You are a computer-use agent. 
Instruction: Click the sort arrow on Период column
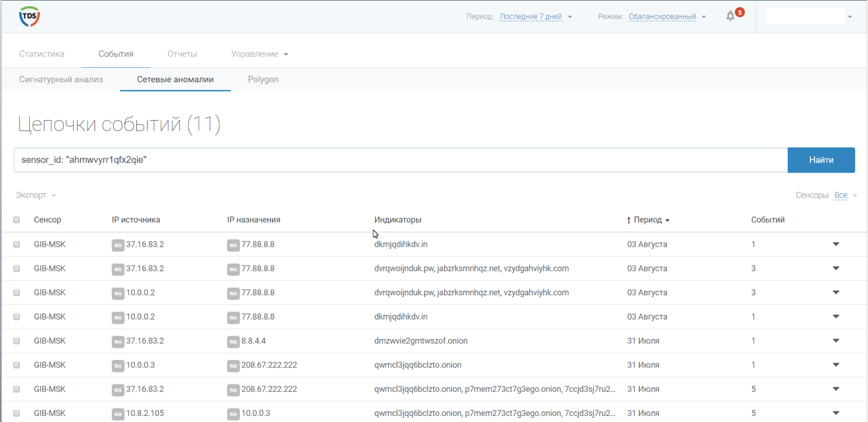[667, 221]
